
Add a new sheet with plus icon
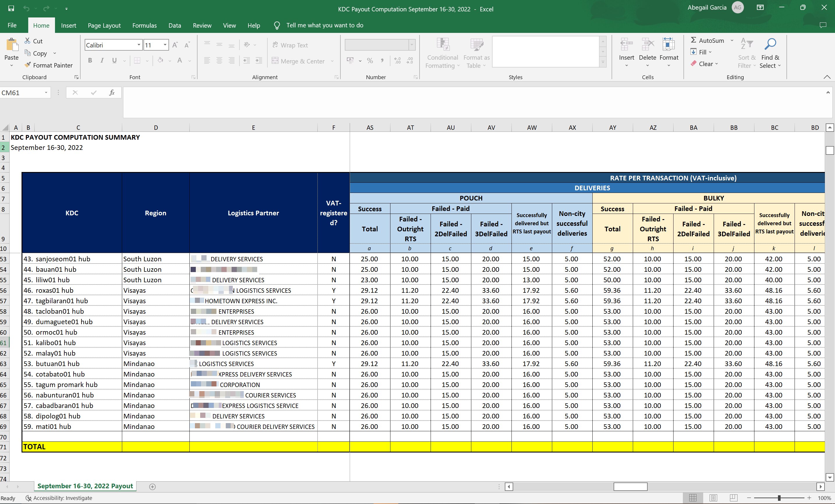click(152, 487)
